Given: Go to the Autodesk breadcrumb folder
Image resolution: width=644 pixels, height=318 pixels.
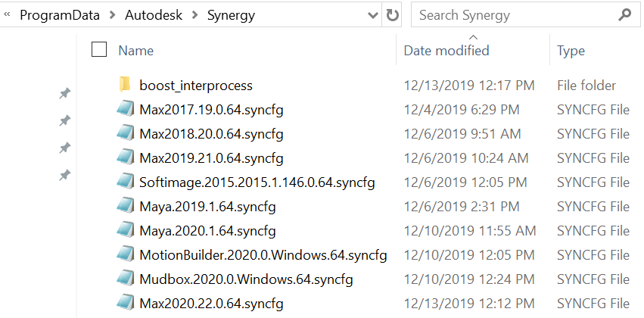Looking at the screenshot, I should coord(154,15).
